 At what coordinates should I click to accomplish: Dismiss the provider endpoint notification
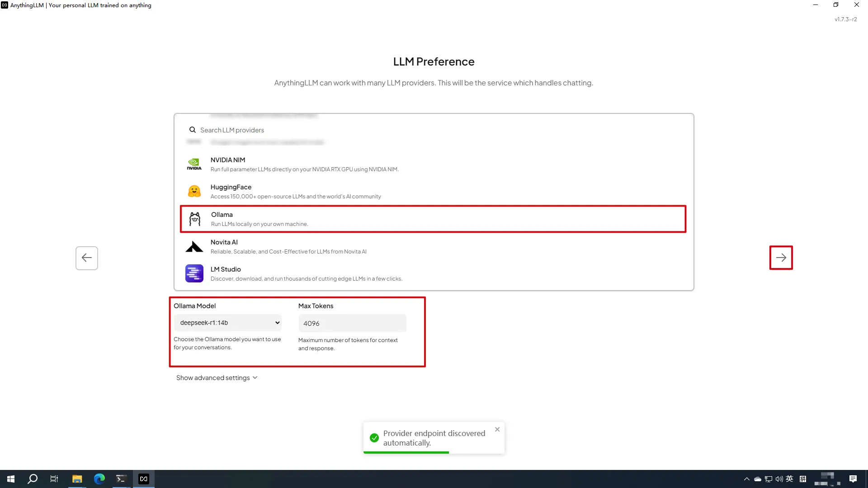(x=497, y=429)
